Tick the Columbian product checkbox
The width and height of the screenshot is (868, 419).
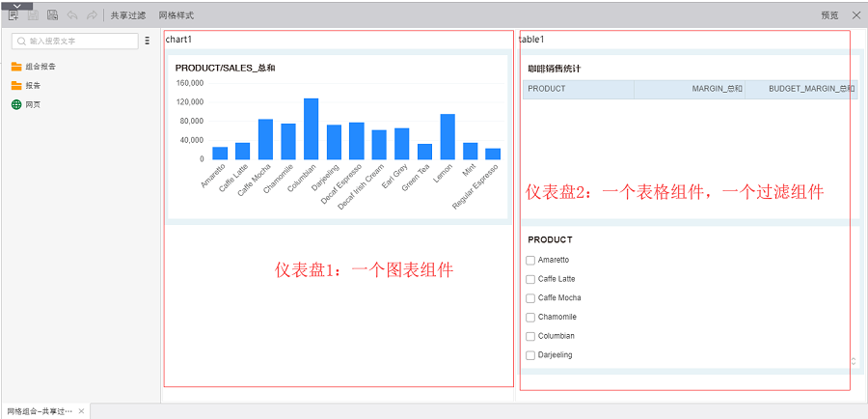pyautogui.click(x=530, y=336)
